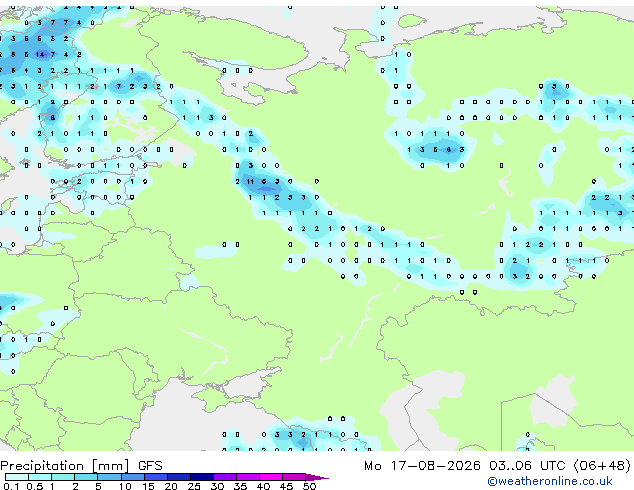Click the "GFS" model label

(x=150, y=466)
